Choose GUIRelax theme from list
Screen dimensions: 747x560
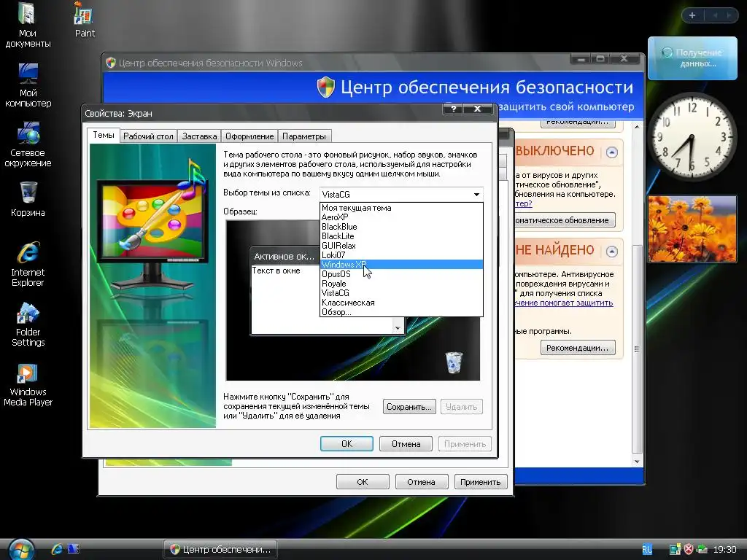point(401,246)
